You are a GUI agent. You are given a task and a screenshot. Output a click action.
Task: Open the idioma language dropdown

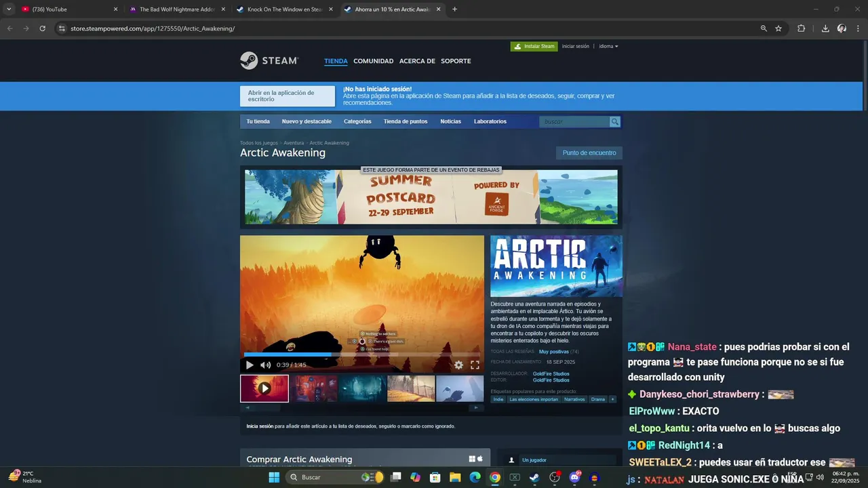pos(608,46)
